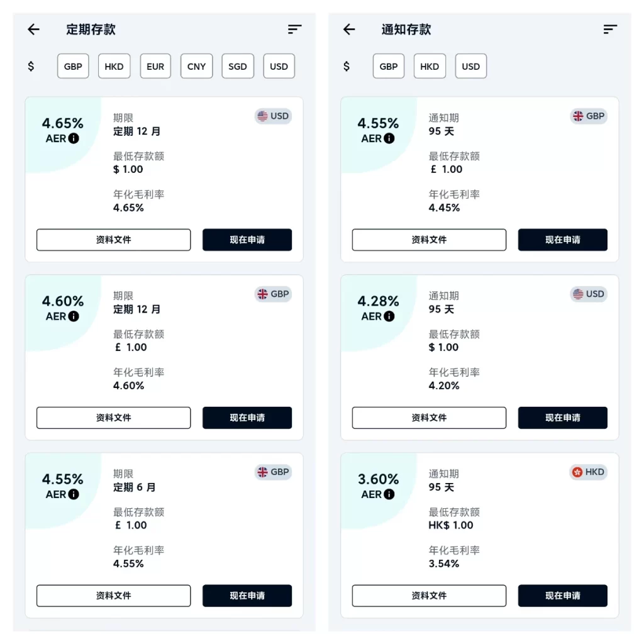Toggle SGD currency filter chip
Screen dimensions: 644x644
pyautogui.click(x=238, y=66)
